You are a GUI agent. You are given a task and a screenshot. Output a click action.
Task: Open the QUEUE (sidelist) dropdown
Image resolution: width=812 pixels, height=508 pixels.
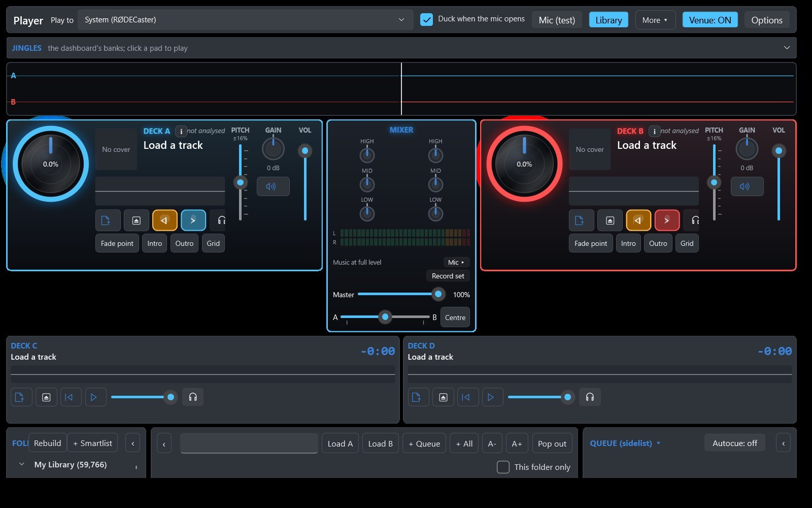625,443
